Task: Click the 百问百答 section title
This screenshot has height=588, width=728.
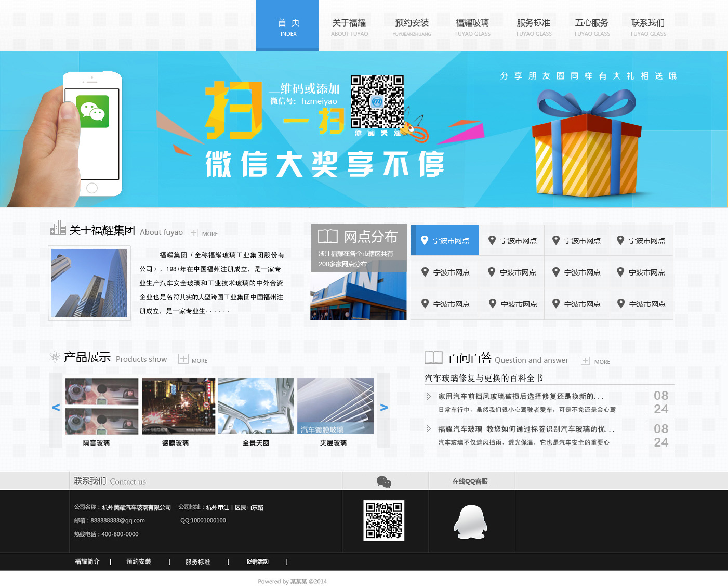Action: [x=470, y=358]
